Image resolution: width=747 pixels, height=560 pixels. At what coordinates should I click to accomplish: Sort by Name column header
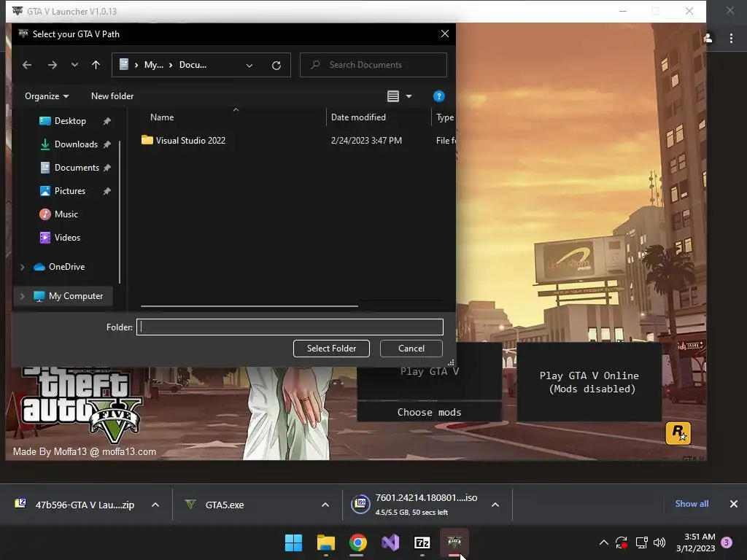click(x=162, y=117)
